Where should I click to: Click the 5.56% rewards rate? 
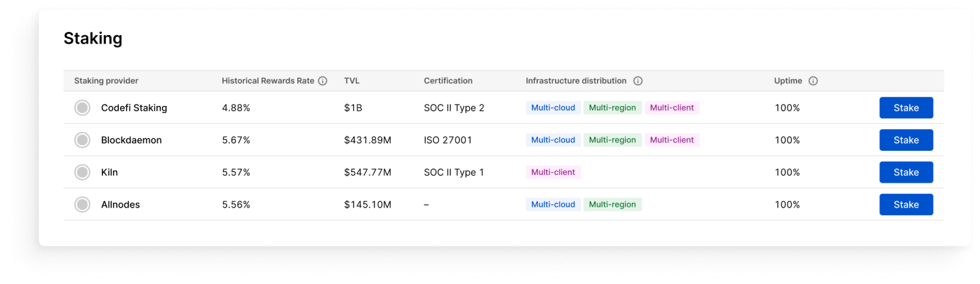pos(236,205)
